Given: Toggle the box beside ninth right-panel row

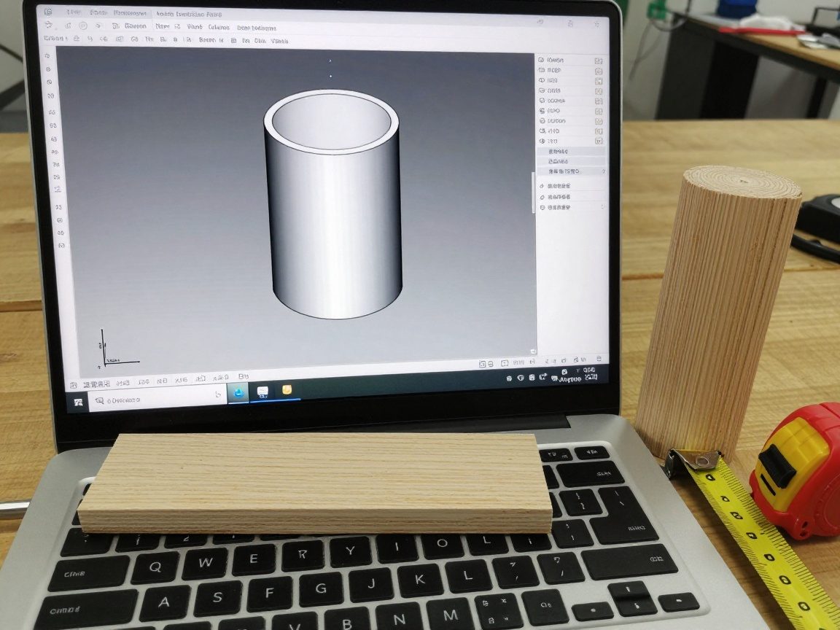Looking at the screenshot, I should coord(599,141).
